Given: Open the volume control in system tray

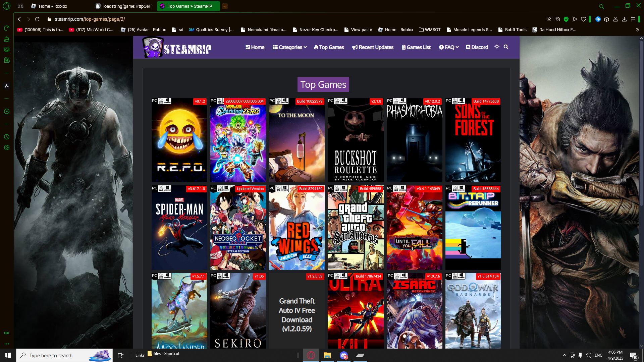Looking at the screenshot, I should 589,355.
